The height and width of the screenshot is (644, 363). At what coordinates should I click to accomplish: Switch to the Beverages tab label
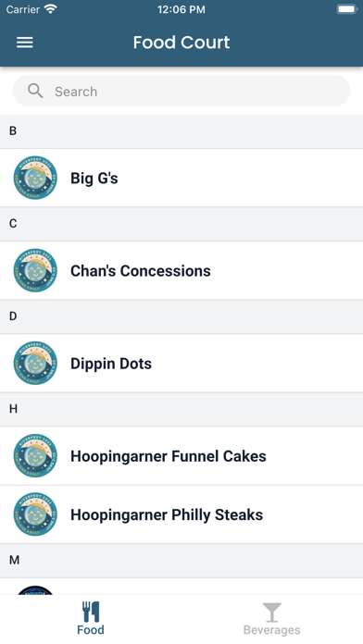(271, 629)
